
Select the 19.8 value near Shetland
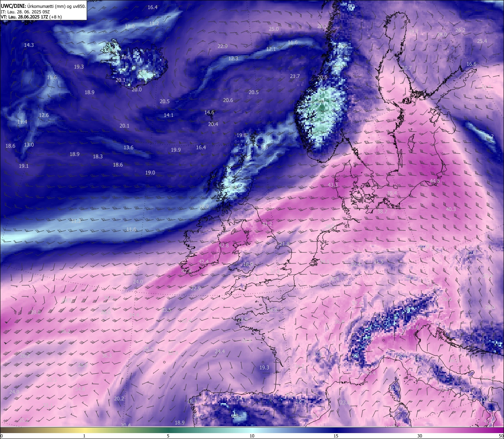(241, 135)
